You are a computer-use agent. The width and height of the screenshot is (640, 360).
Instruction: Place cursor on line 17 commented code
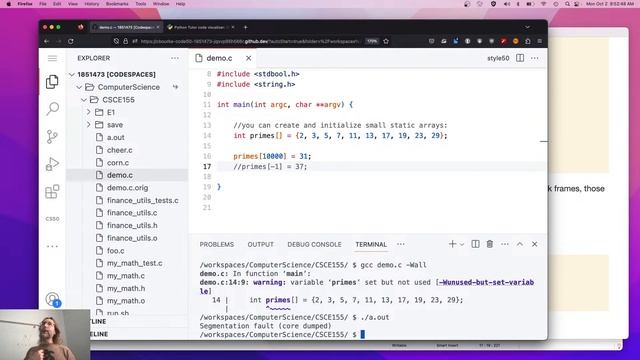[x=270, y=167]
